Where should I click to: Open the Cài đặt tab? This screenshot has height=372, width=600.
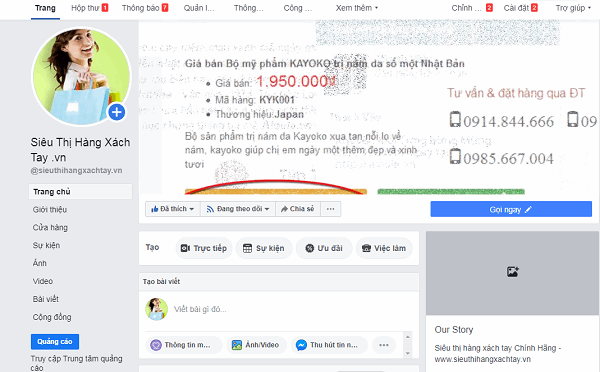click(x=520, y=8)
